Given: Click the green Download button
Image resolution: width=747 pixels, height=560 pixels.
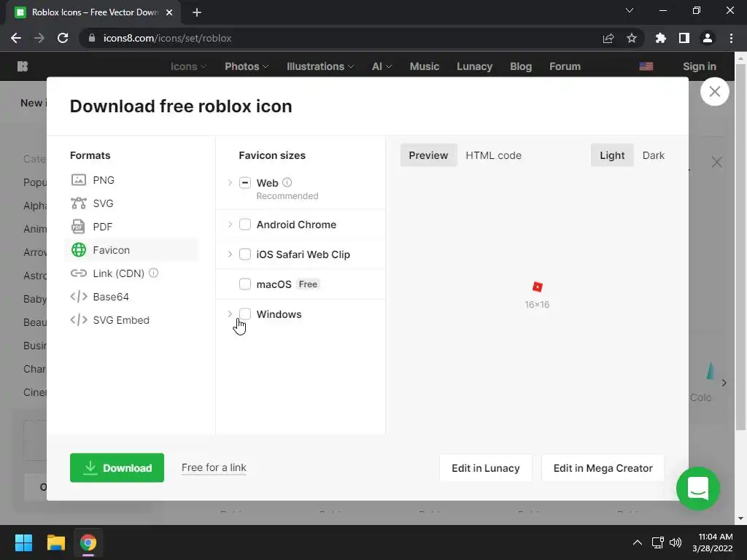Looking at the screenshot, I should click(x=117, y=467).
